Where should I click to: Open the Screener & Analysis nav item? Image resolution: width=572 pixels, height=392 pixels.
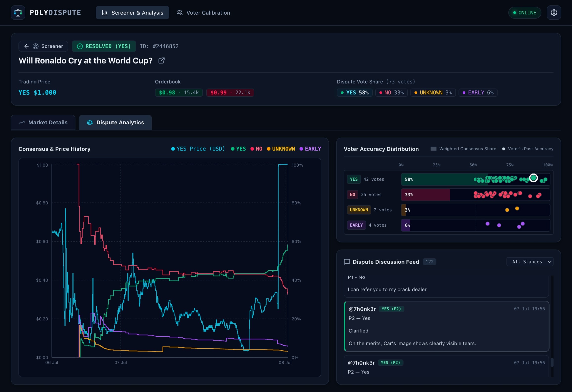pyautogui.click(x=133, y=13)
